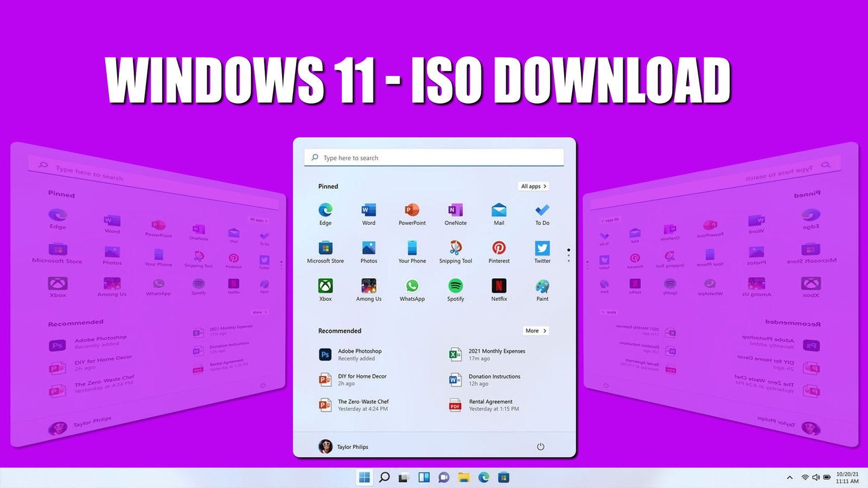Viewport: 868px width, 488px height.
Task: Open Paint app in center Start menu
Action: pos(542,290)
